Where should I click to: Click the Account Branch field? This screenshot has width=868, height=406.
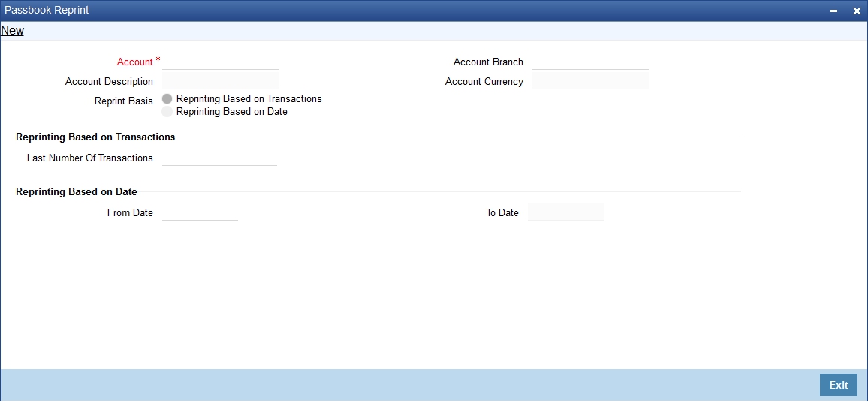click(590, 62)
